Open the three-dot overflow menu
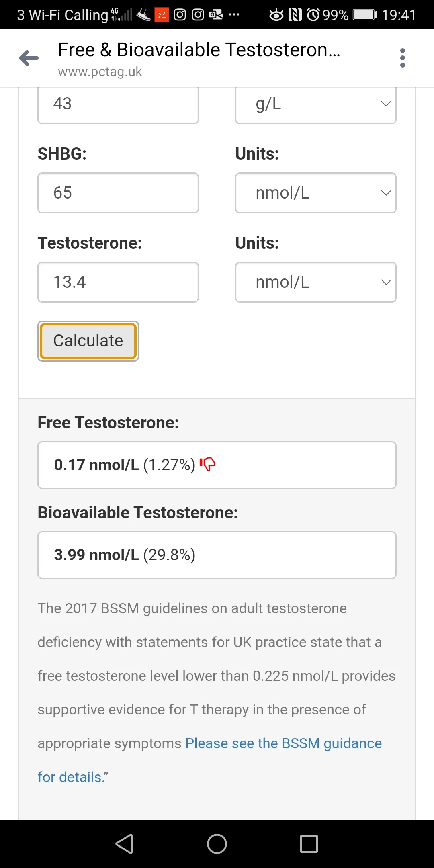 (x=403, y=58)
